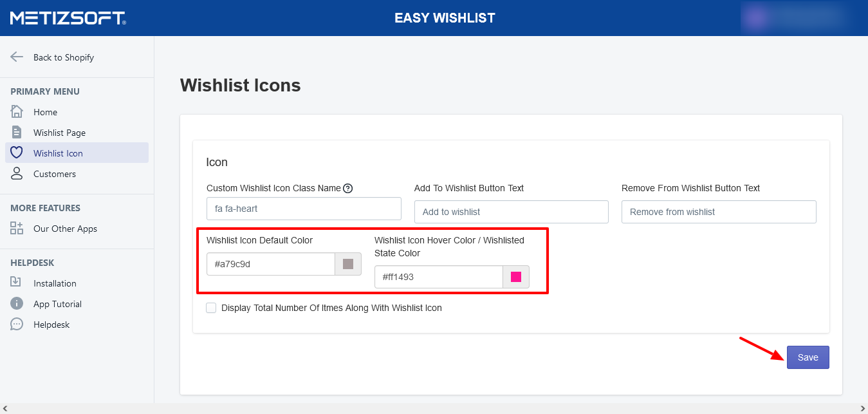Screen dimensions: 868x414
Task: Click the Metizsoft logo in header
Action: (68, 18)
